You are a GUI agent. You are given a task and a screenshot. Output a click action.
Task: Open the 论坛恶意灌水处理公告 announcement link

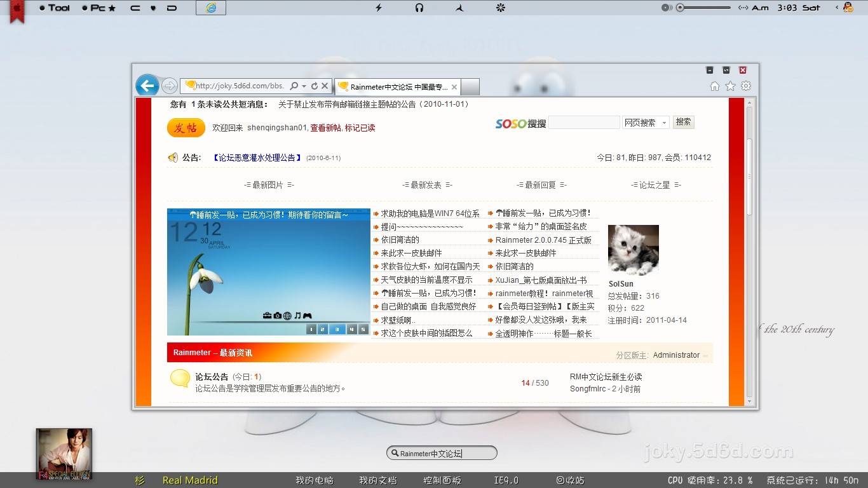click(x=256, y=158)
